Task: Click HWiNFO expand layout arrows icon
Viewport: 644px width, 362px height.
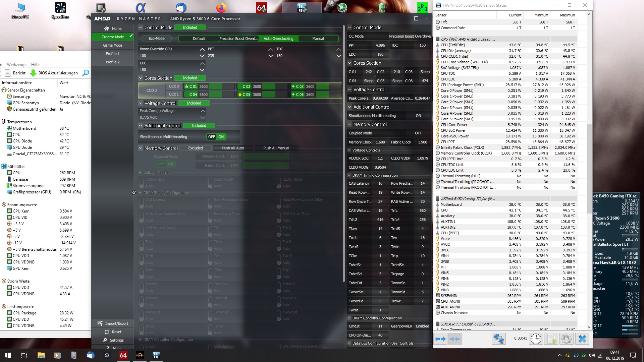Action: point(440,339)
